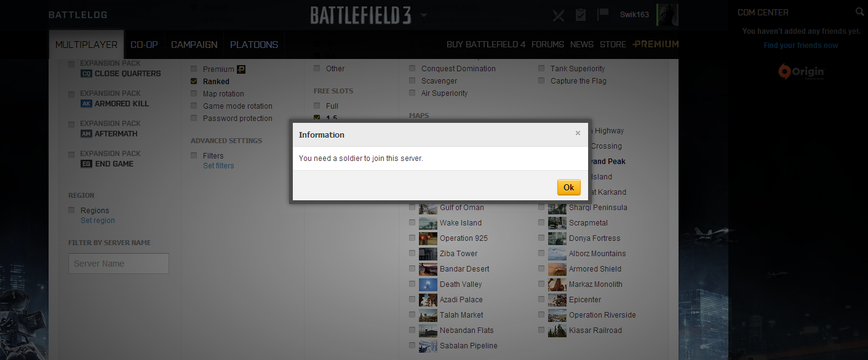Focus the Server Name input field

(x=119, y=264)
